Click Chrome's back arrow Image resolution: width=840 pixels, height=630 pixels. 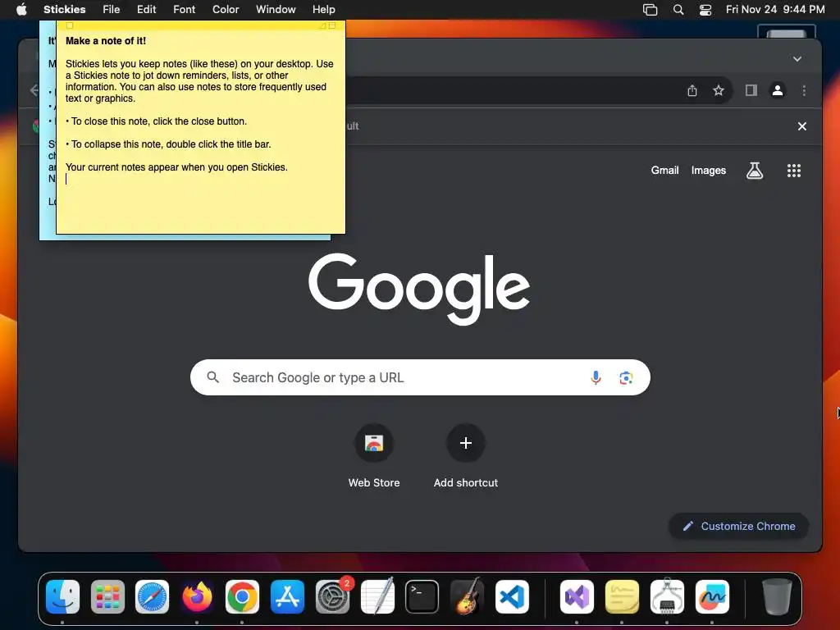tap(34, 90)
